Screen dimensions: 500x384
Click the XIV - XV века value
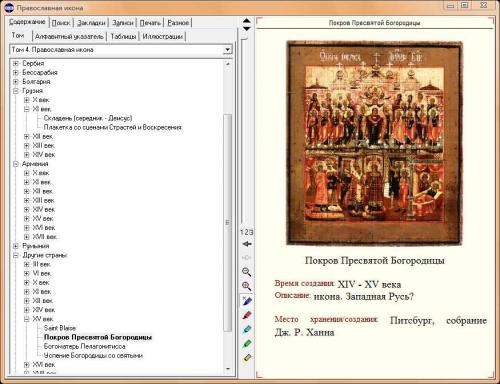point(369,284)
